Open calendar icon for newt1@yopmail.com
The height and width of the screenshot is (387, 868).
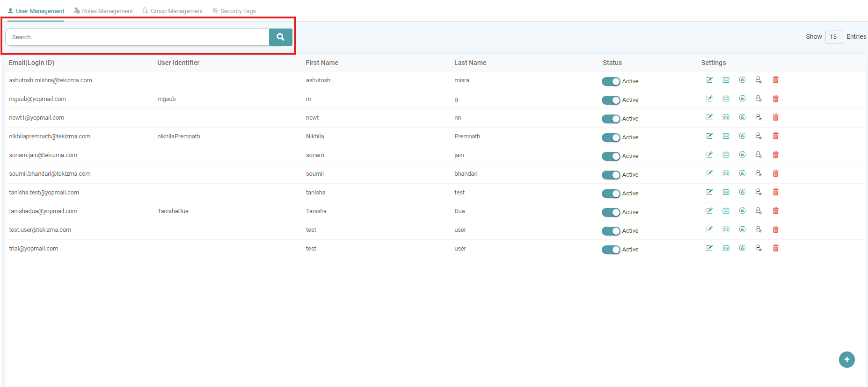pyautogui.click(x=726, y=117)
